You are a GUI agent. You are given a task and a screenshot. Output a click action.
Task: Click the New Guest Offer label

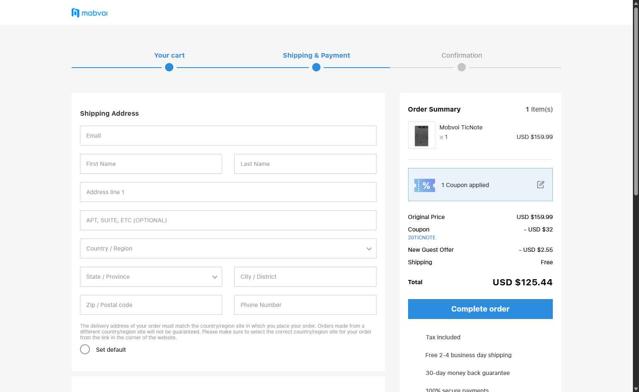point(431,249)
